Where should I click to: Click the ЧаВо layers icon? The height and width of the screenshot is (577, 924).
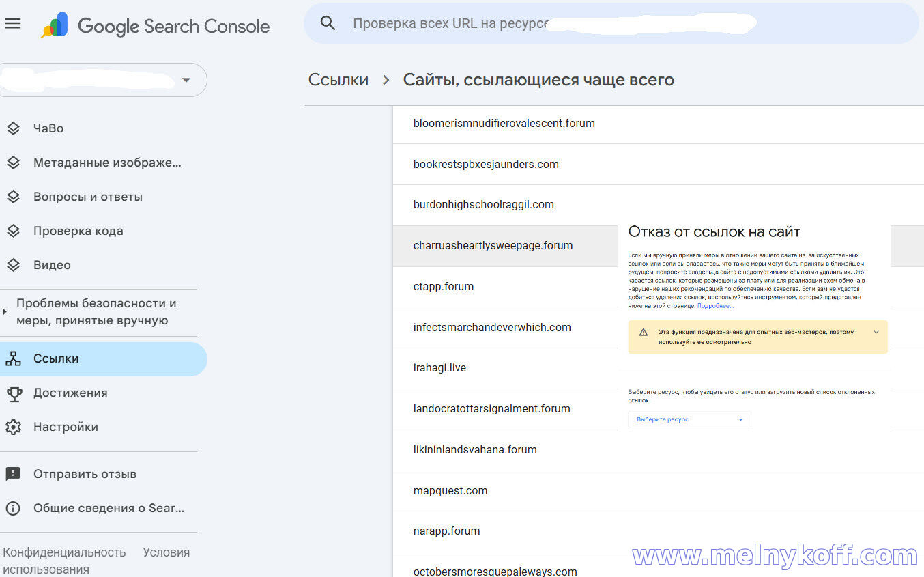click(13, 128)
